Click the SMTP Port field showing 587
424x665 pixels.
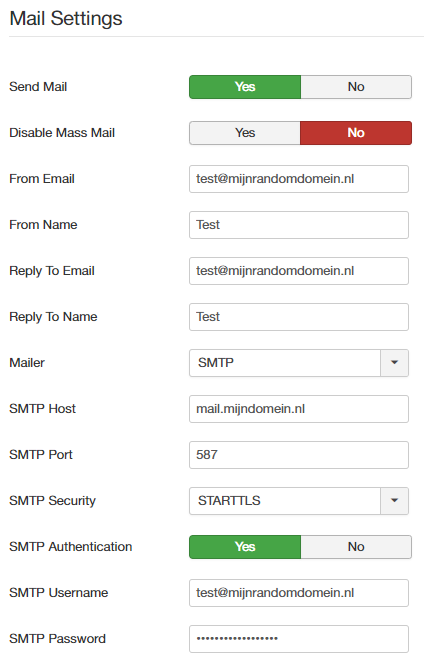[299, 455]
